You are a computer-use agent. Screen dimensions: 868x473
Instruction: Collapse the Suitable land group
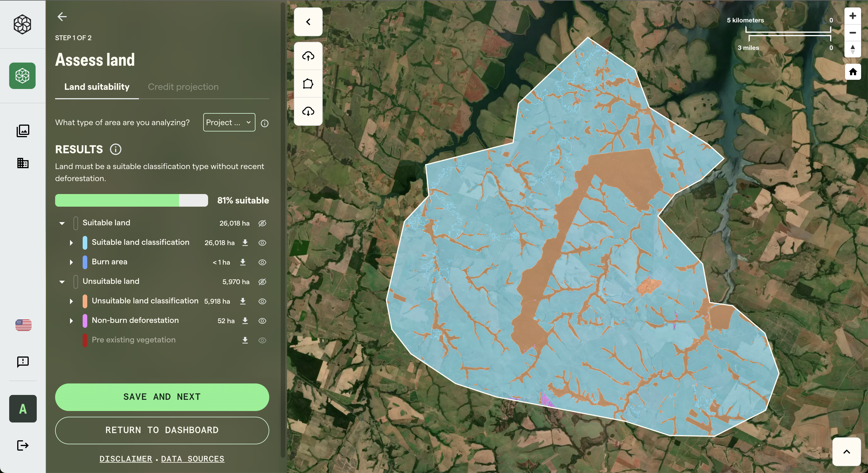pos(62,223)
